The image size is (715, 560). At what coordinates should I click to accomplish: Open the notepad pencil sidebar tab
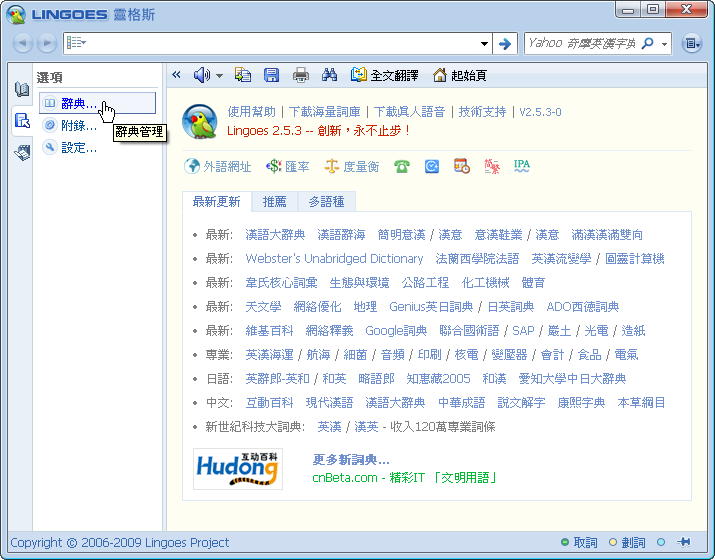[22, 152]
